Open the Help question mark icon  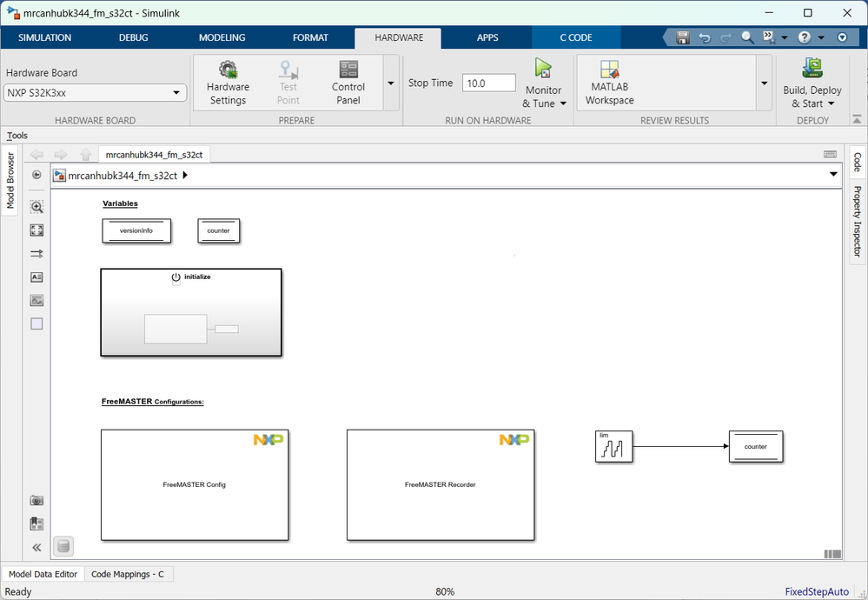pos(805,37)
